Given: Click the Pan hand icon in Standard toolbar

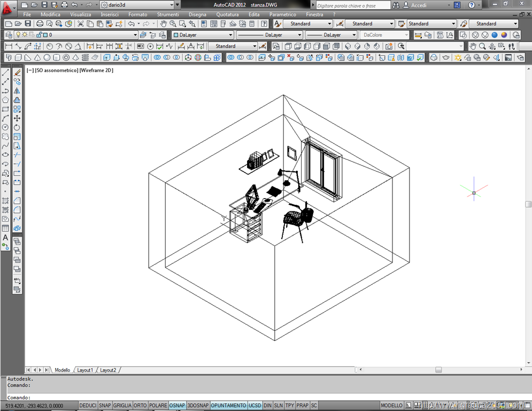Looking at the screenshot, I should coord(164,24).
